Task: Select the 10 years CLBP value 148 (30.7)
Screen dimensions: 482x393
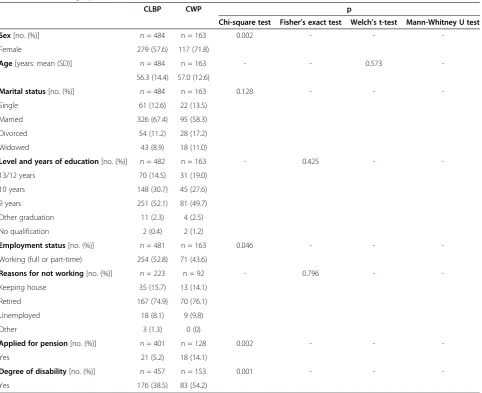Action: (152, 189)
